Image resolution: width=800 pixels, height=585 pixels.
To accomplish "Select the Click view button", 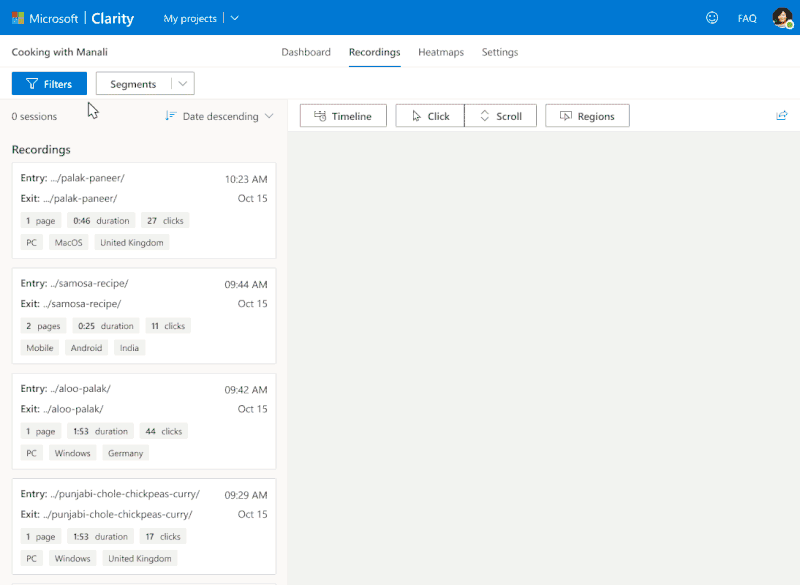I will [x=430, y=116].
